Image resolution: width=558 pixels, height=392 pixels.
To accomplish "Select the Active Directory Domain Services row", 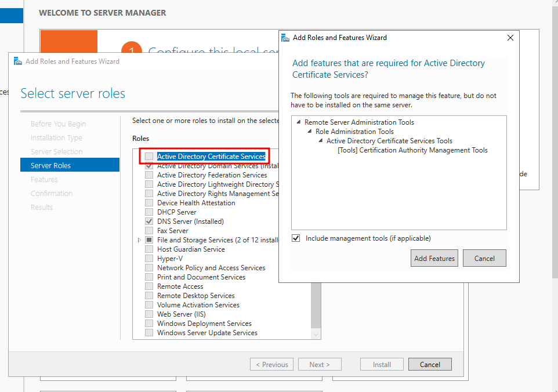I will click(218, 166).
